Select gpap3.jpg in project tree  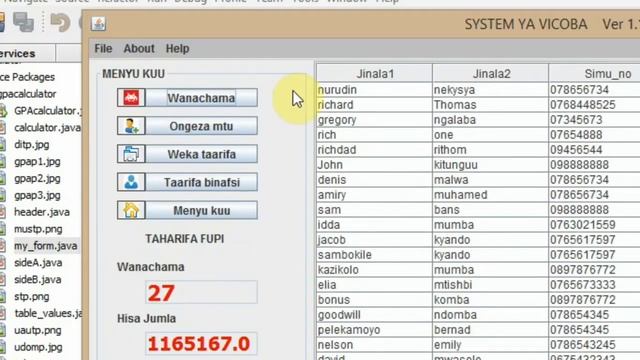click(x=37, y=196)
